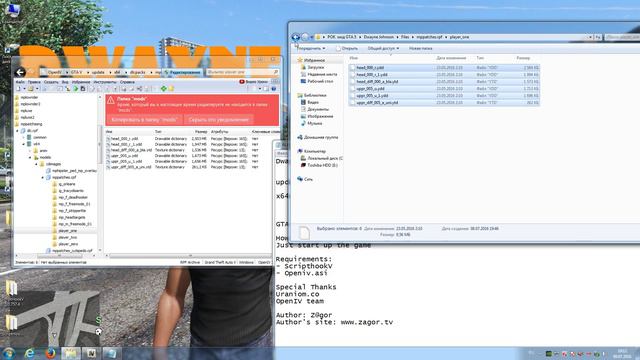Click Hide this notification button in red banner
The width and height of the screenshot is (640, 360).
[218, 120]
